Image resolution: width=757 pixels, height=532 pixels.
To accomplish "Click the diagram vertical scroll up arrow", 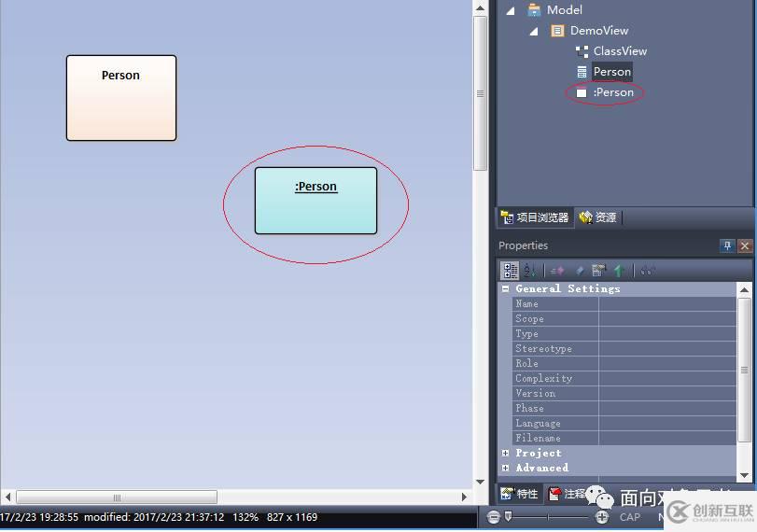I will tap(480, 7).
